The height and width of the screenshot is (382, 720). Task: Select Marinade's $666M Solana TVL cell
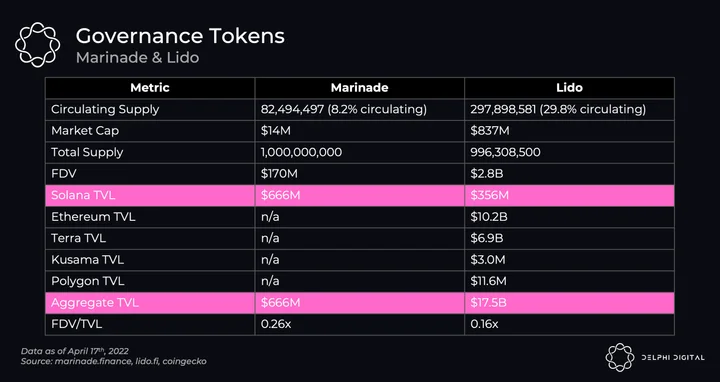[x=360, y=195]
